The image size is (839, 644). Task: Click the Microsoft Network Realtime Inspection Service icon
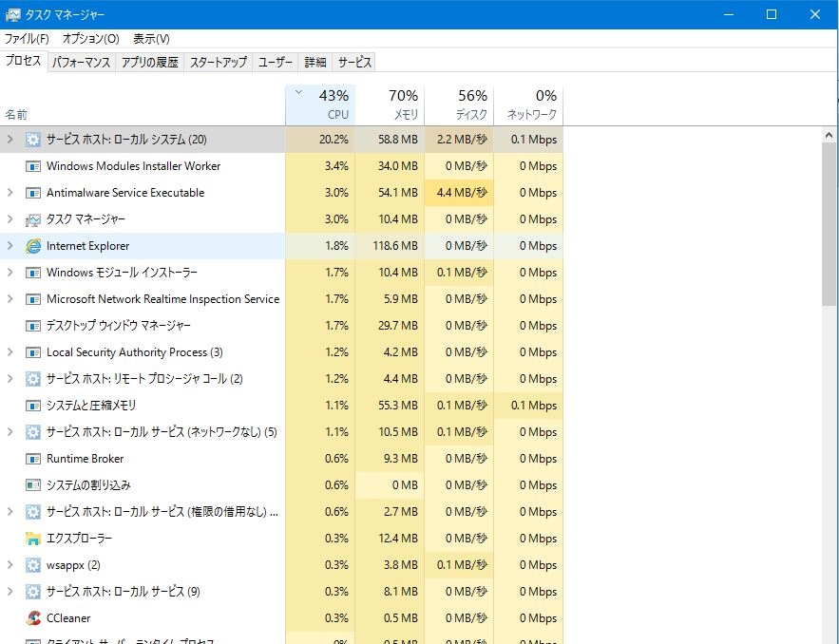[33, 299]
